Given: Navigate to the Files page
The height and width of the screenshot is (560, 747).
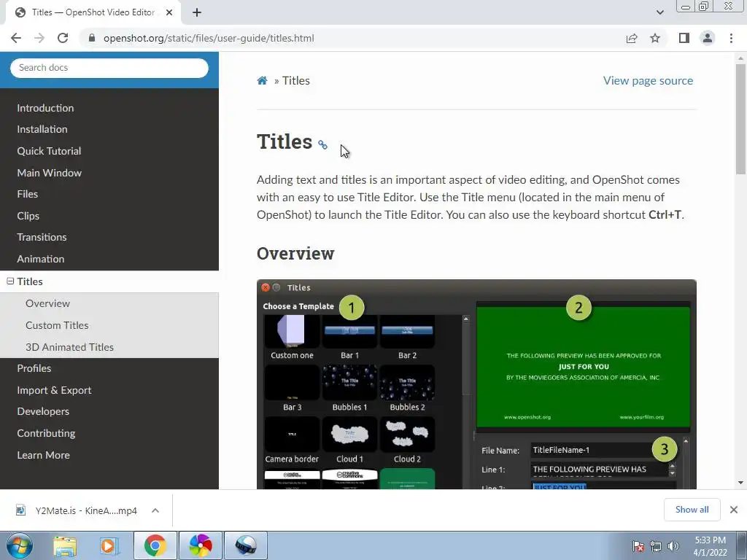Looking at the screenshot, I should point(27,194).
